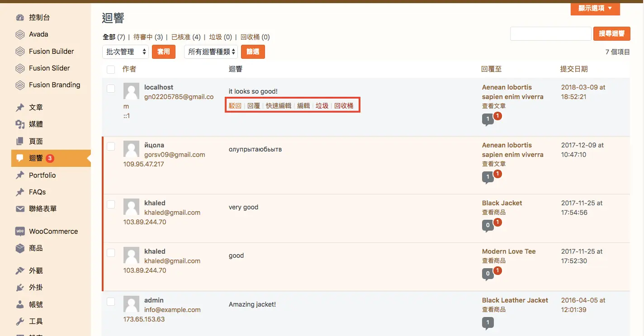Open the 所有迴響種類 filter dropdown
This screenshot has height=336, width=644.
click(x=211, y=52)
